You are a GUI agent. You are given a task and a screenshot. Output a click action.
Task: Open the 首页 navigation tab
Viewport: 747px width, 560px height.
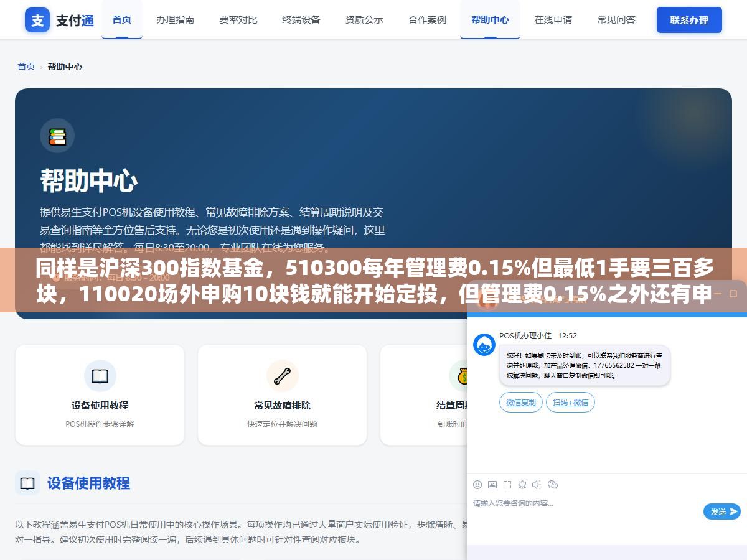tap(122, 19)
